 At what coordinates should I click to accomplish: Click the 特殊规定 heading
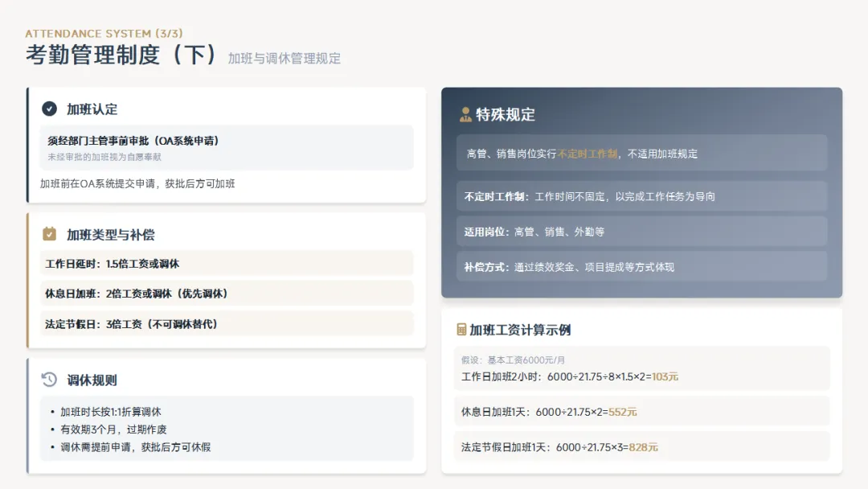pos(506,115)
